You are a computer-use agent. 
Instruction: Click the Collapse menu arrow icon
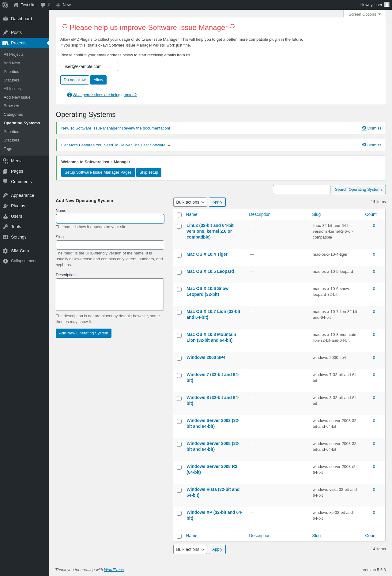tap(6, 261)
